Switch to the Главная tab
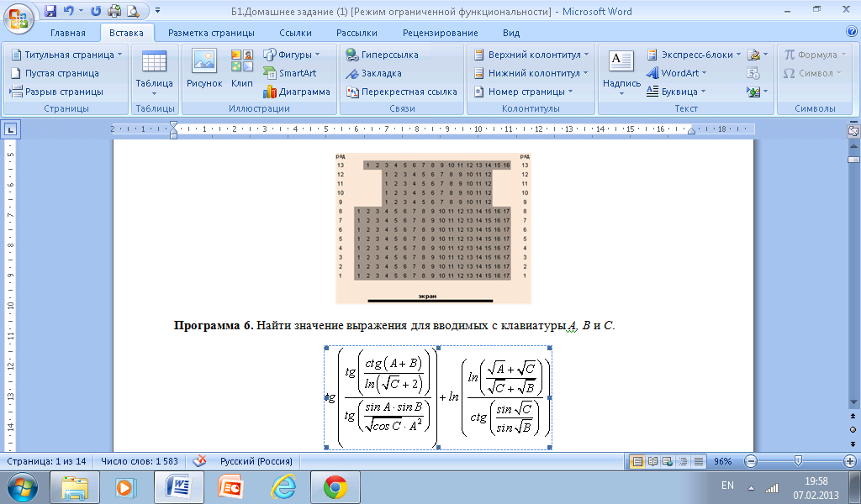 tap(67, 33)
